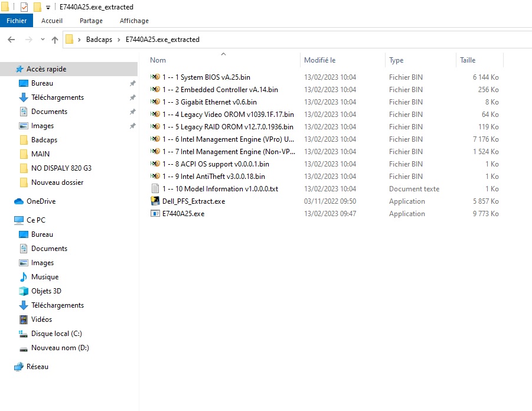
Task: Click the Dell_PFS_Extract.exe application icon
Action: pos(155,201)
